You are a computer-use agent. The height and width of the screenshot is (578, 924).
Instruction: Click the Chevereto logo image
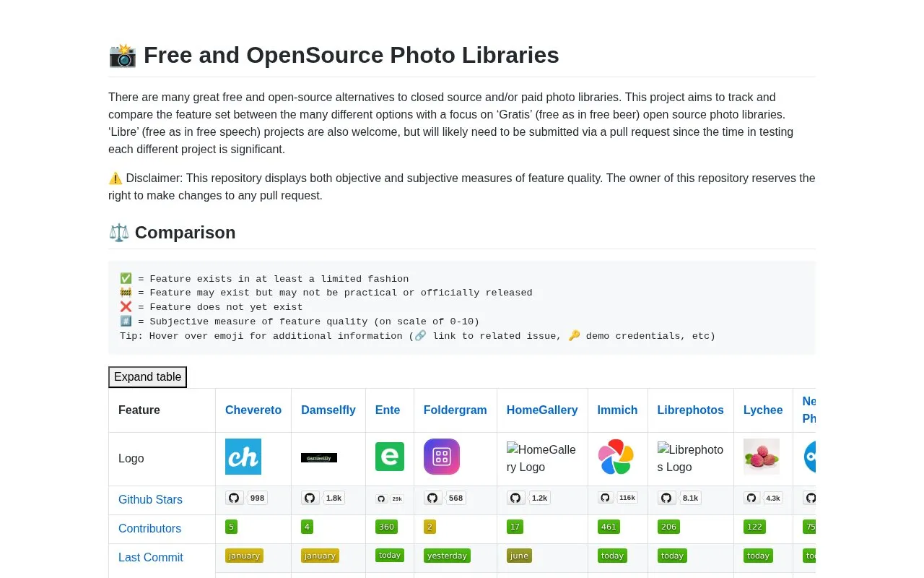pos(243,457)
